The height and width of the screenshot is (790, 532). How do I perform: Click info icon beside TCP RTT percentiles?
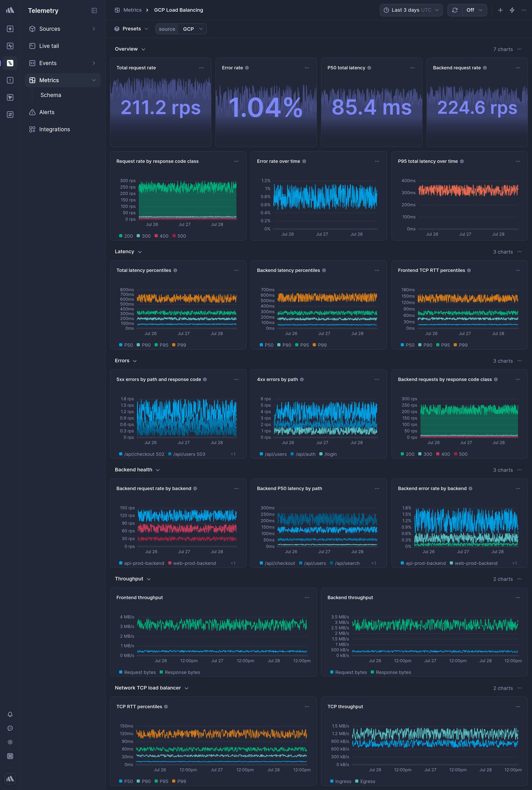click(166, 707)
